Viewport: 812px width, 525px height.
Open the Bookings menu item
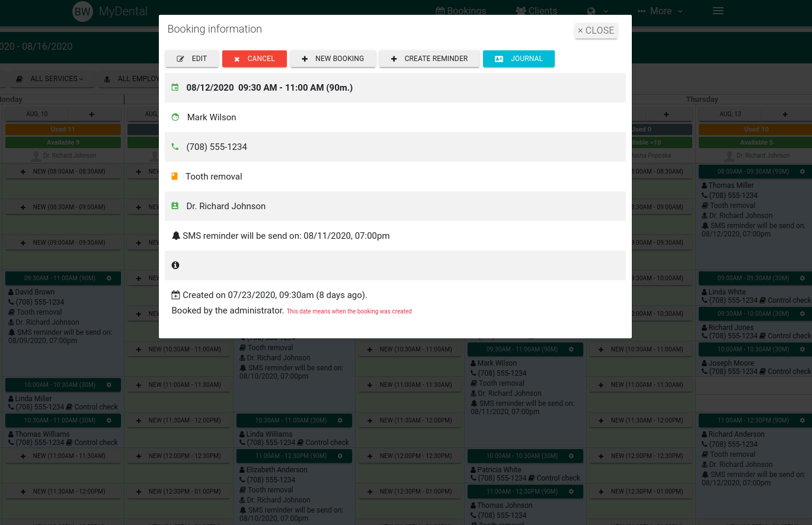(x=461, y=11)
